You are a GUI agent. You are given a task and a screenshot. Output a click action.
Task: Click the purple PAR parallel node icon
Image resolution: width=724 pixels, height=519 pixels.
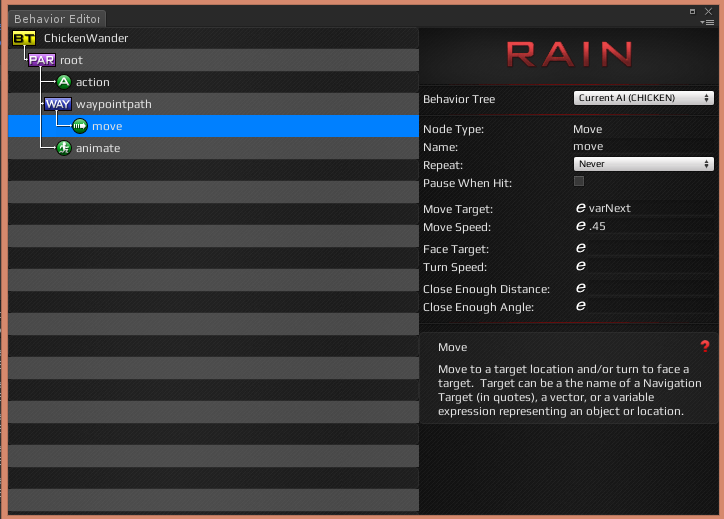pos(42,60)
